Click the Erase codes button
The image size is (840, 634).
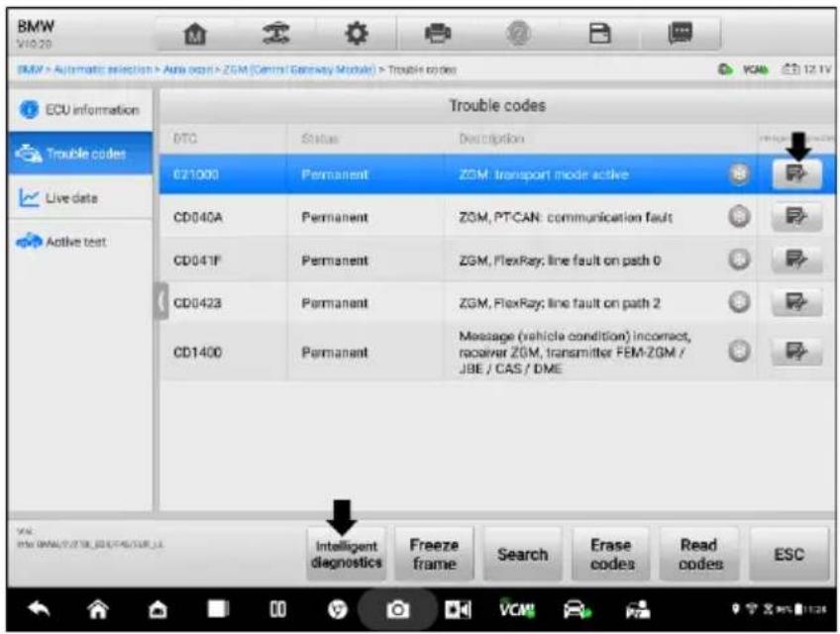611,554
